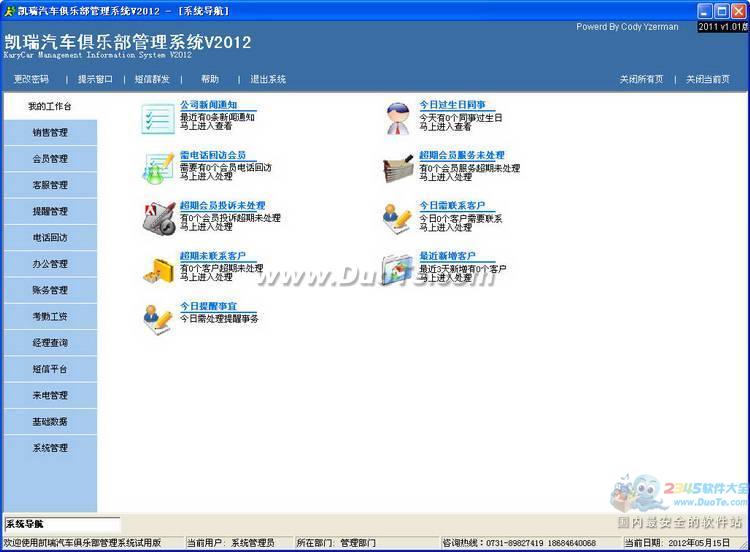
Task: Open the 超期会员投诉未处理 icon
Action: pos(158,217)
